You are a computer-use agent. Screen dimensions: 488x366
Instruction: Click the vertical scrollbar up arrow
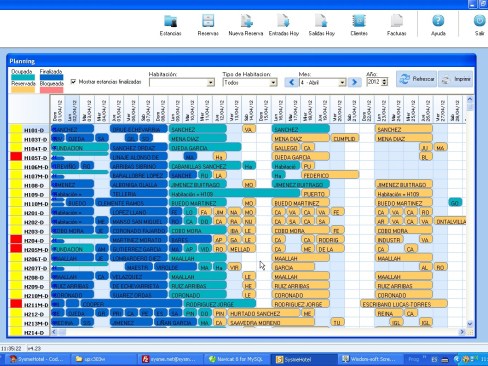point(470,99)
